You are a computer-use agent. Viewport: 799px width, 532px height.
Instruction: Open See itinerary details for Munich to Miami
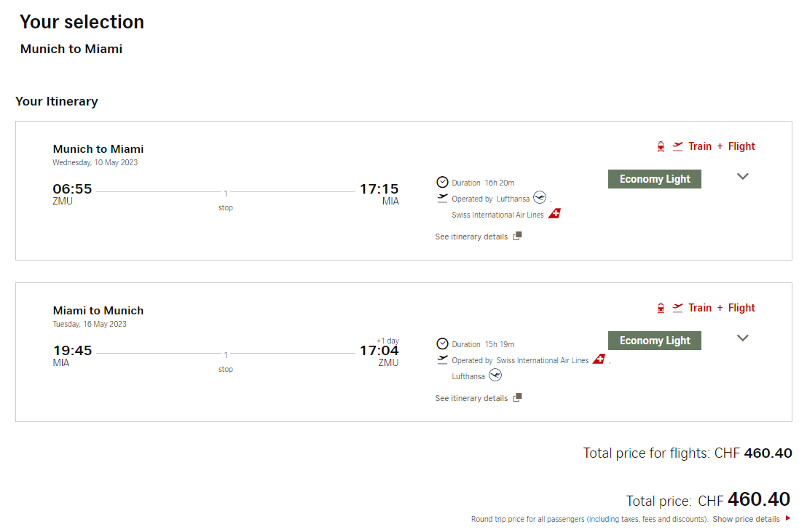(471, 237)
